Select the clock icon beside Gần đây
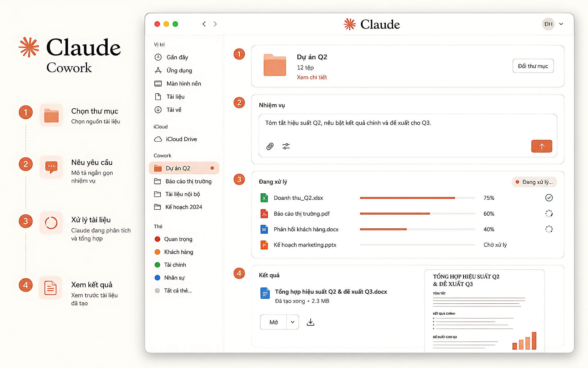Image resolution: width=588 pixels, height=368 pixels. point(158,57)
